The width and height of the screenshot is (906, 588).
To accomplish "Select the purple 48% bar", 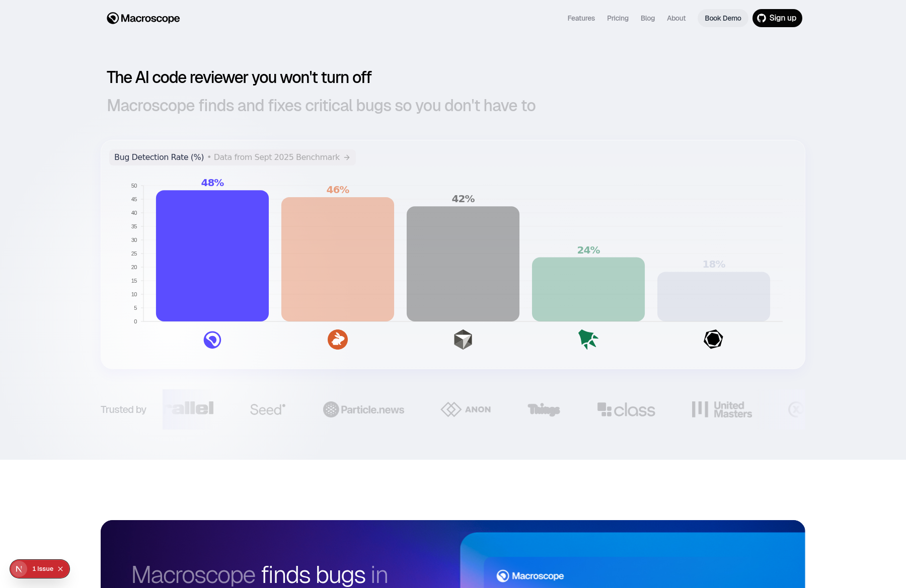I will (212, 256).
